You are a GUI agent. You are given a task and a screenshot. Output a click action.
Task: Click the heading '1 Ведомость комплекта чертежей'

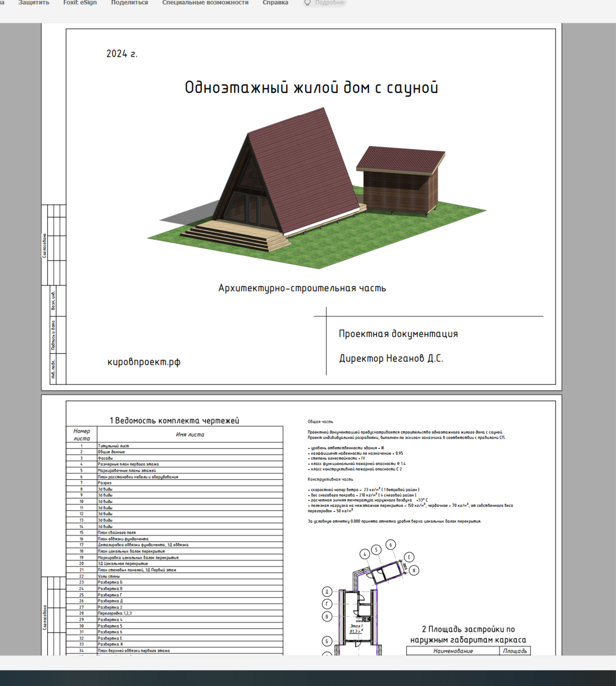point(174,420)
